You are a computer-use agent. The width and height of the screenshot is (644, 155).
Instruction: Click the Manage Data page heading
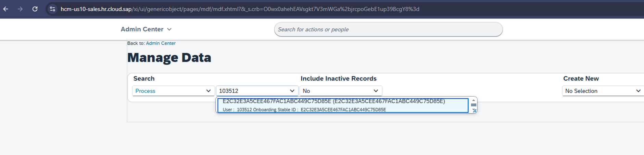pos(169,57)
